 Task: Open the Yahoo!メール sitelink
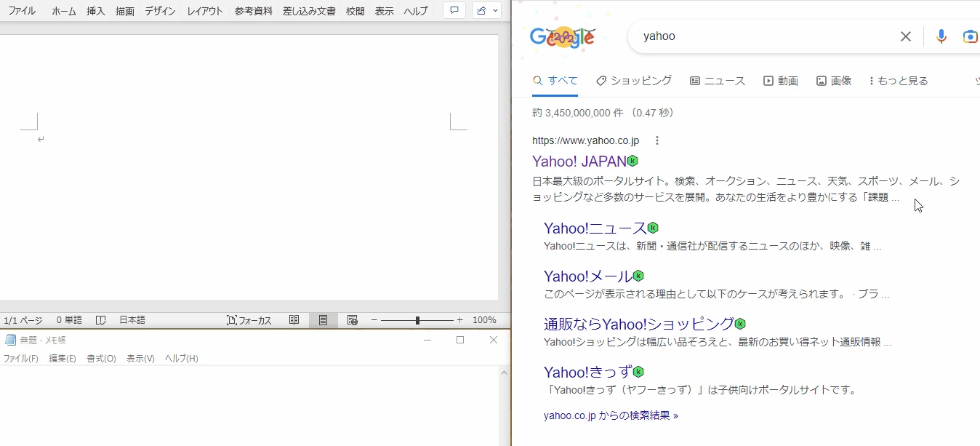pyautogui.click(x=588, y=276)
